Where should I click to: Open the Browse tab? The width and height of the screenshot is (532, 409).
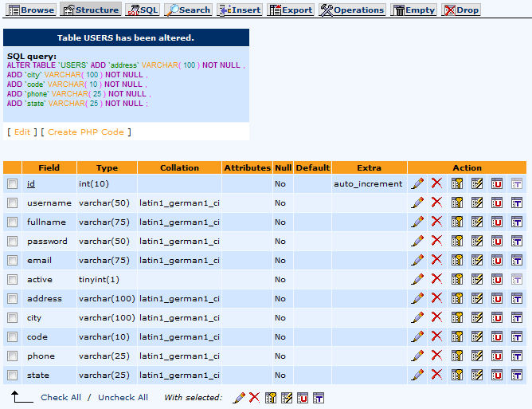coord(30,10)
